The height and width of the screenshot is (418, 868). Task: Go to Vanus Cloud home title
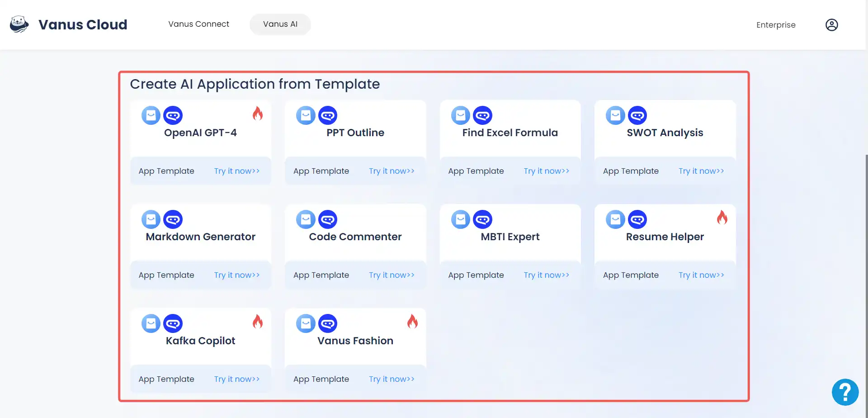pyautogui.click(x=83, y=24)
